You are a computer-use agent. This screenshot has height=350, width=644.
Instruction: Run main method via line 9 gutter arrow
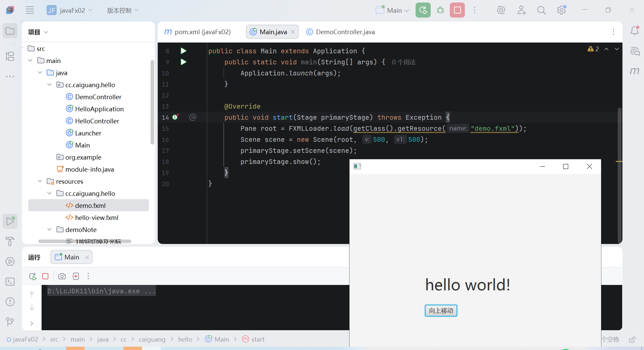tap(183, 62)
